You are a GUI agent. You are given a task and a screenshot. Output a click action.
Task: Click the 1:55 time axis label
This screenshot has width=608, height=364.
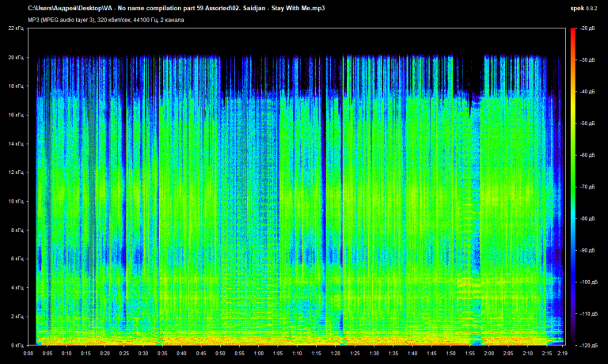click(470, 354)
